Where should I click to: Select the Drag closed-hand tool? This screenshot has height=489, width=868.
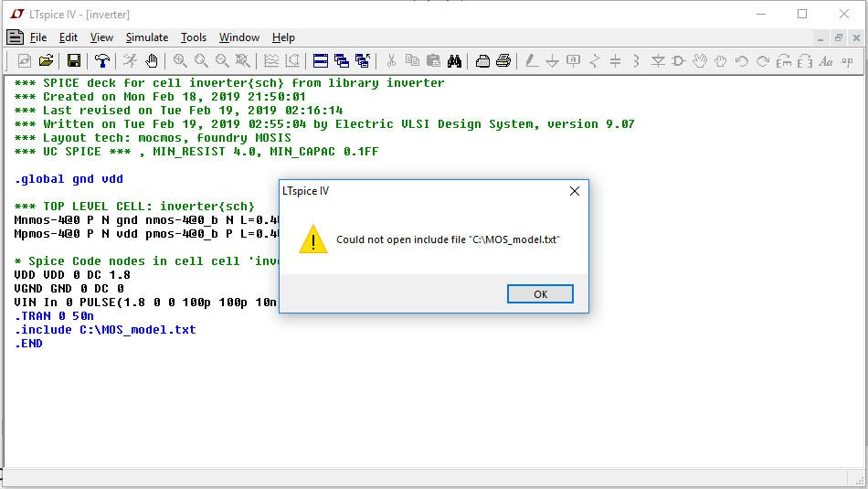pyautogui.click(x=721, y=61)
